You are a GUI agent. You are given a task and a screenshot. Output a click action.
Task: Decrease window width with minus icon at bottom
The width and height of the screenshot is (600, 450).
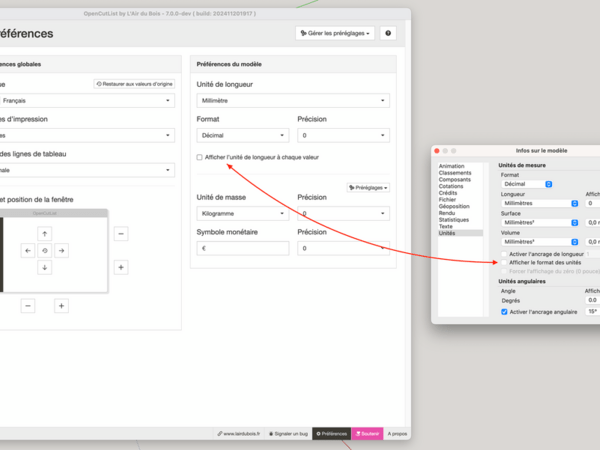click(28, 305)
